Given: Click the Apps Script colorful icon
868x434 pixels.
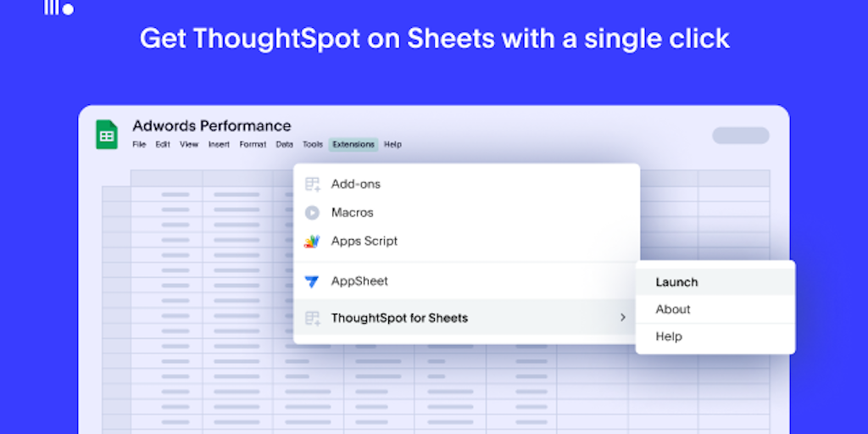Looking at the screenshot, I should [x=312, y=242].
